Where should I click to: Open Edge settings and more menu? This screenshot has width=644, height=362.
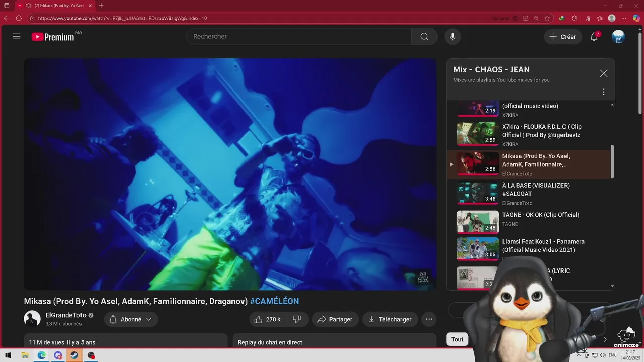(x=624, y=18)
